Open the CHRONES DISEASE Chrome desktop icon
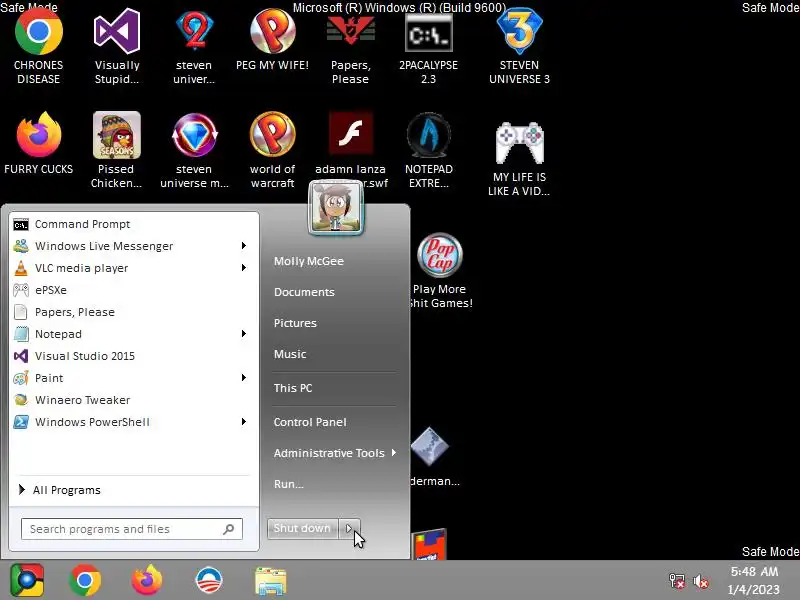 pos(38,46)
